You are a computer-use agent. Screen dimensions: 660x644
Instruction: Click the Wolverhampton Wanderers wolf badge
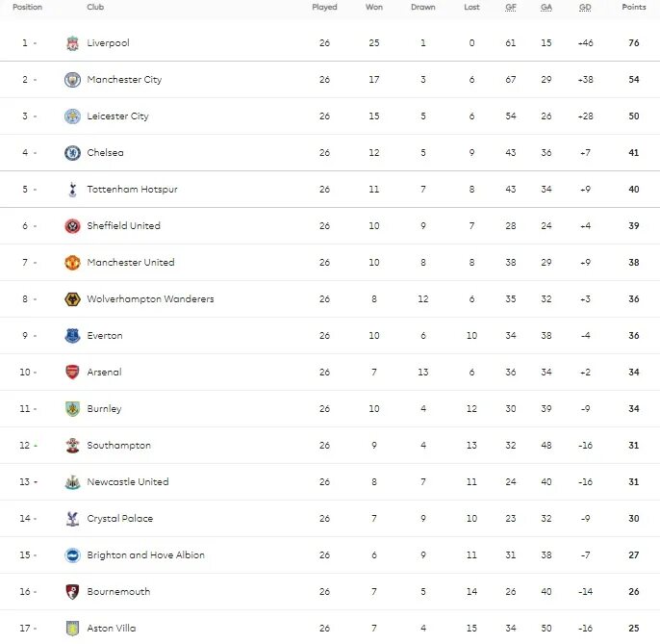point(72,299)
